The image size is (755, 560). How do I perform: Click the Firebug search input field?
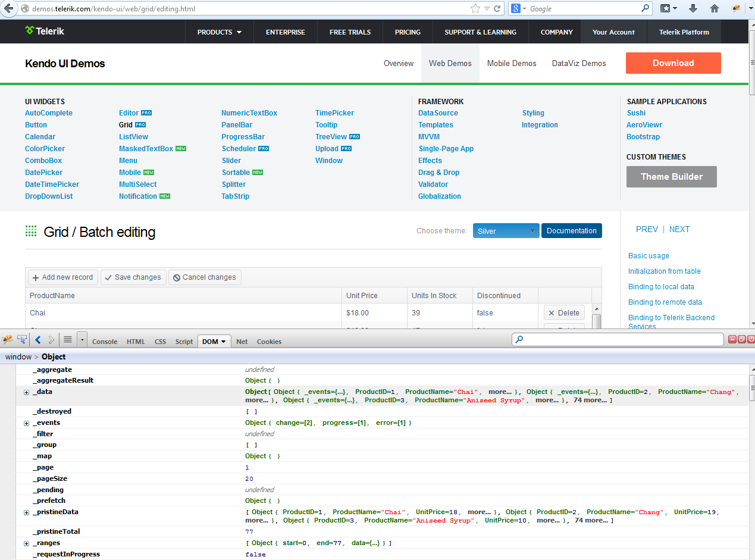pyautogui.click(x=618, y=340)
